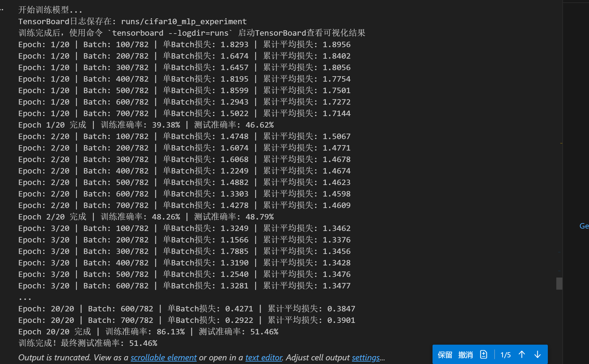The height and width of the screenshot is (364, 589).
Task: Click the 1/5 change counter
Action: pyautogui.click(x=505, y=355)
